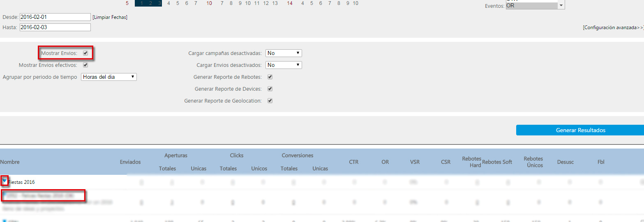This screenshot has width=644, height=222.
Task: Click the Clicks column header
Action: (237, 156)
